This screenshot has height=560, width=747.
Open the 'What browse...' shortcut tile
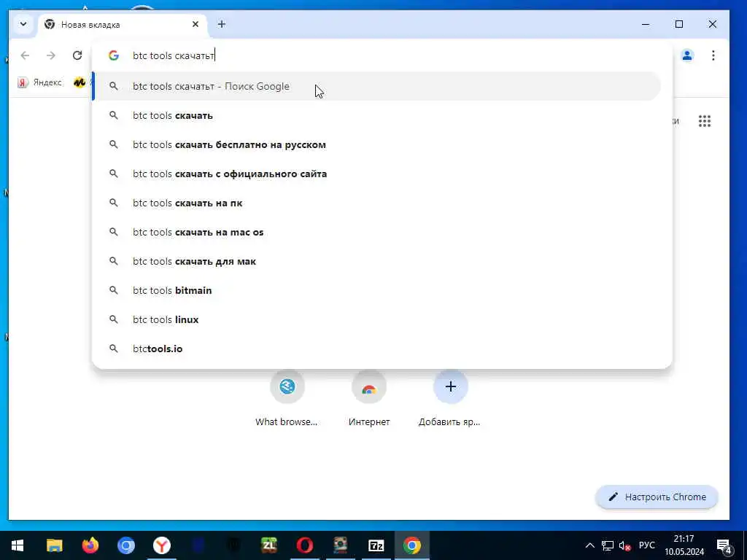tap(287, 398)
